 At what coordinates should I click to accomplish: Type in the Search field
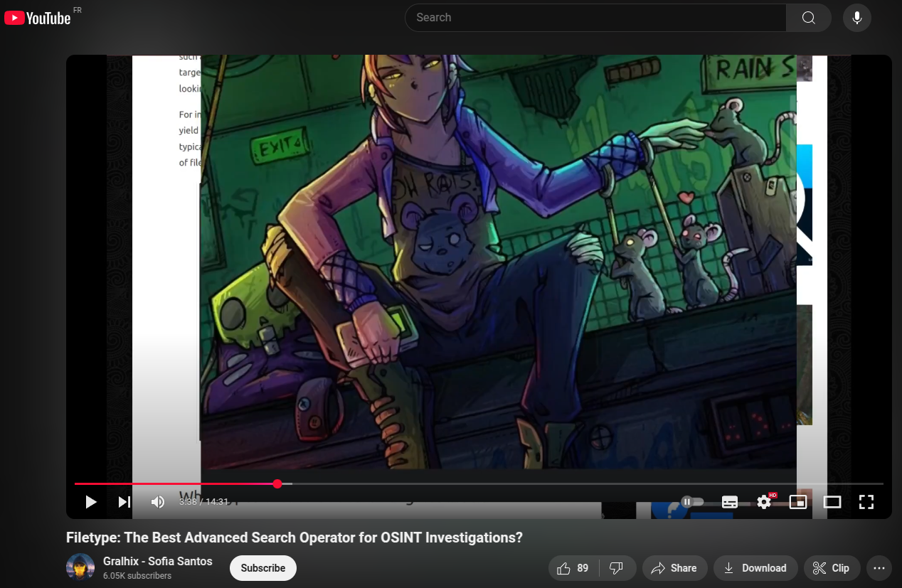click(595, 18)
